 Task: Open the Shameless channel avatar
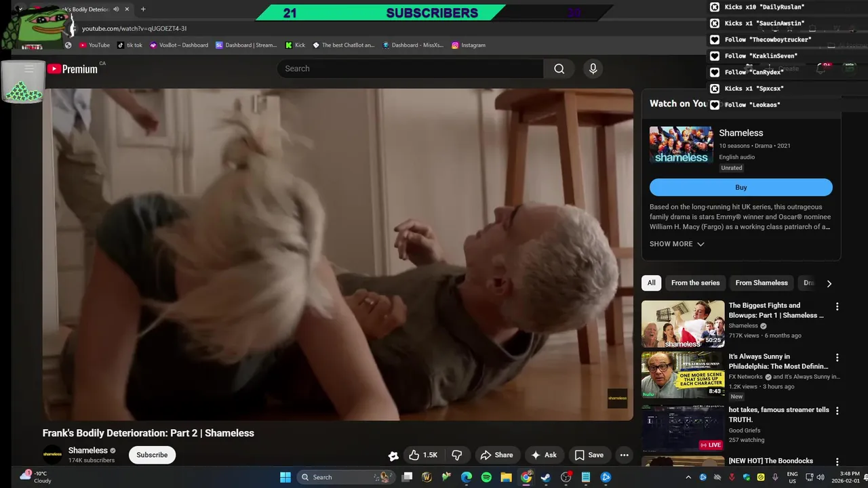[52, 454]
